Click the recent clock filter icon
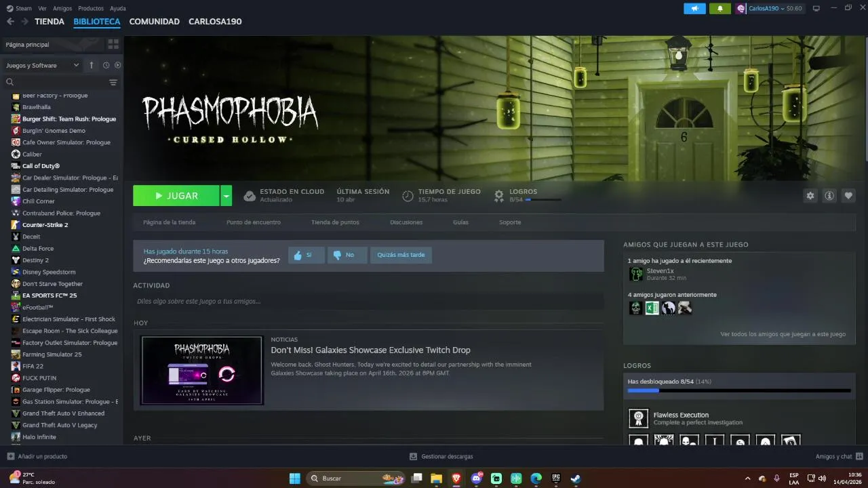This screenshot has width=868, height=488. pyautogui.click(x=106, y=65)
